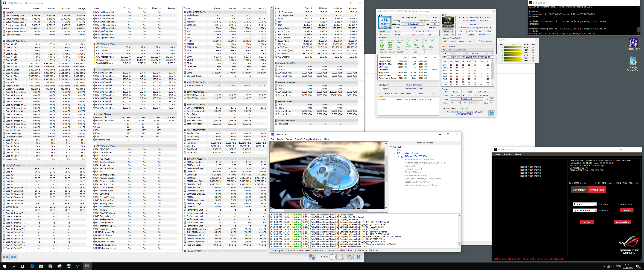Toggle GeForce GTX 1060 3GB device checkbox

pos(402,156)
